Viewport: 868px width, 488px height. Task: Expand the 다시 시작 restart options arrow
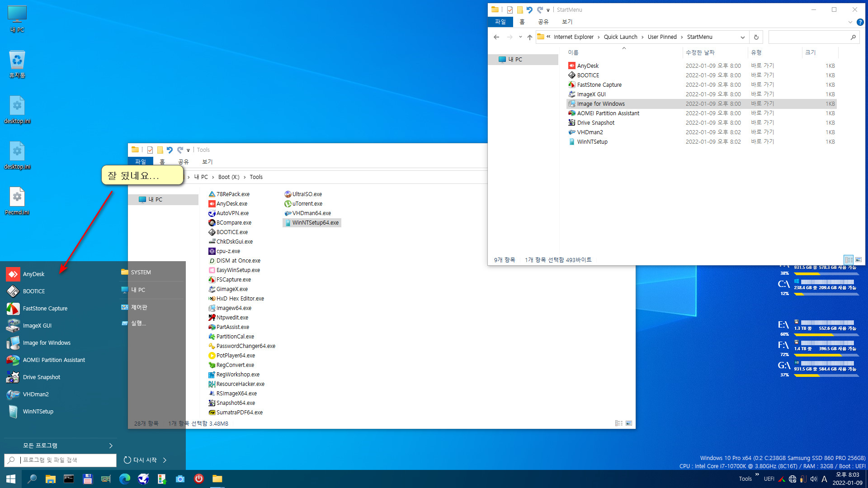tap(165, 460)
